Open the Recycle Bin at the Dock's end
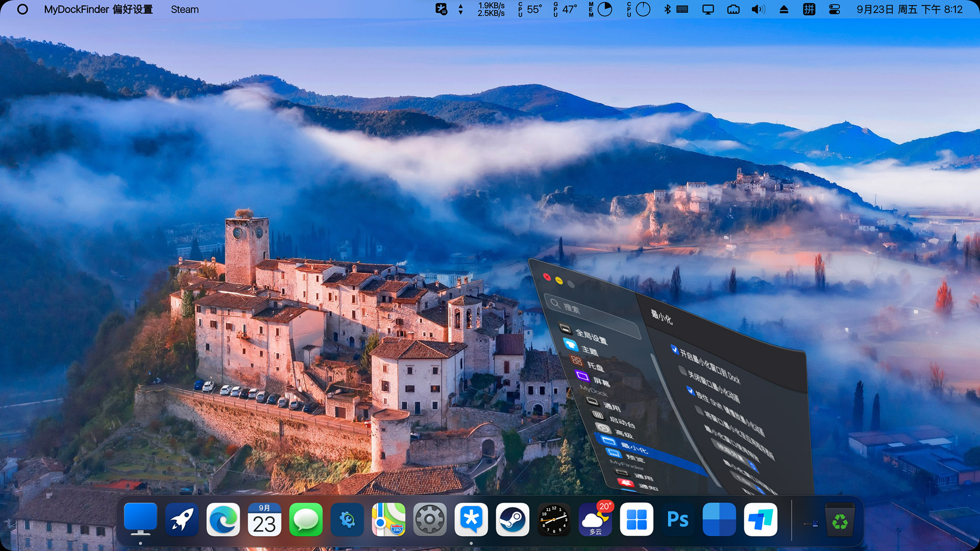 [x=840, y=519]
